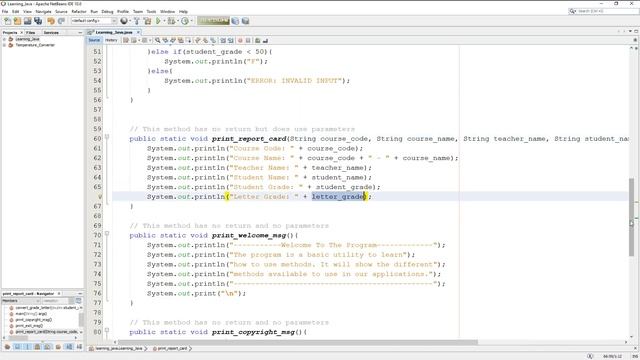Click the red Start Macro Recording icon
The height and width of the screenshot is (360, 640).
click(240, 40)
